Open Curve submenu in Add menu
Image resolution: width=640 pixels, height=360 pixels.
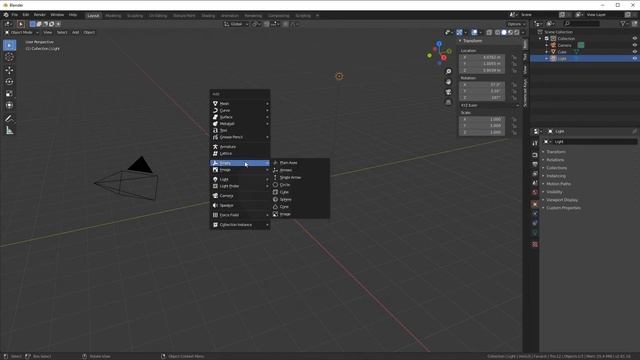coord(240,111)
